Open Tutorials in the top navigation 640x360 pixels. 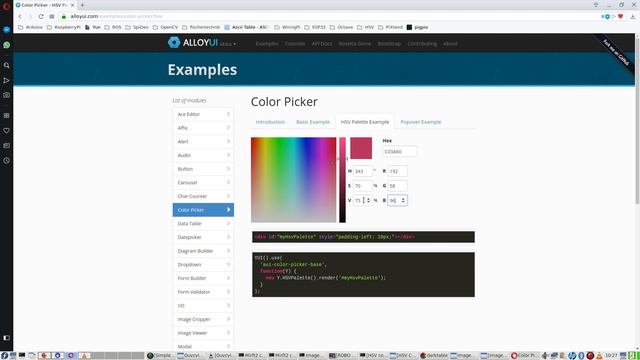coord(295,44)
